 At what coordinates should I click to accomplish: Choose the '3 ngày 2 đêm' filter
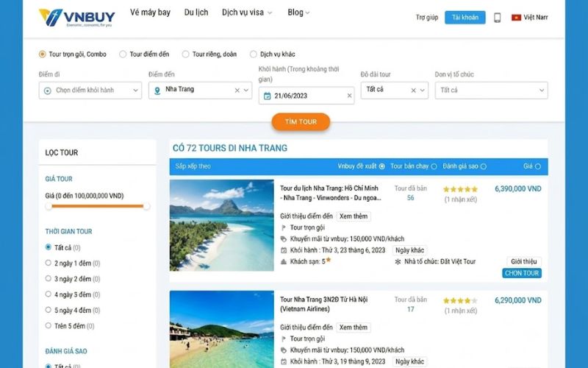click(73, 279)
